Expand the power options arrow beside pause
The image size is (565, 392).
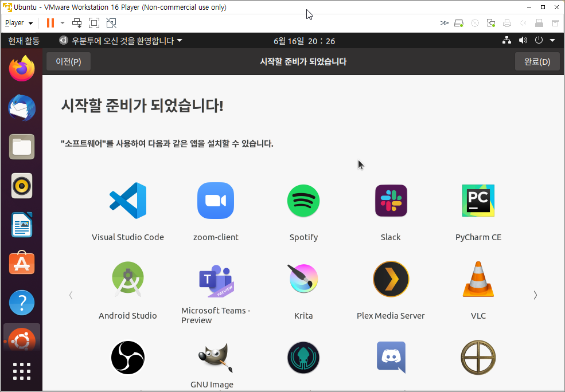point(63,23)
